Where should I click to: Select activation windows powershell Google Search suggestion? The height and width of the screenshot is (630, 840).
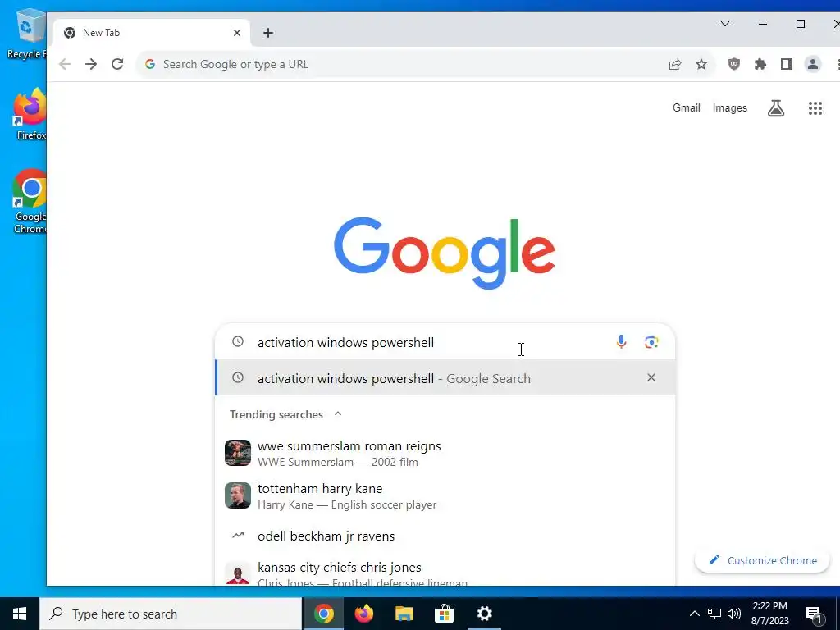coord(445,378)
